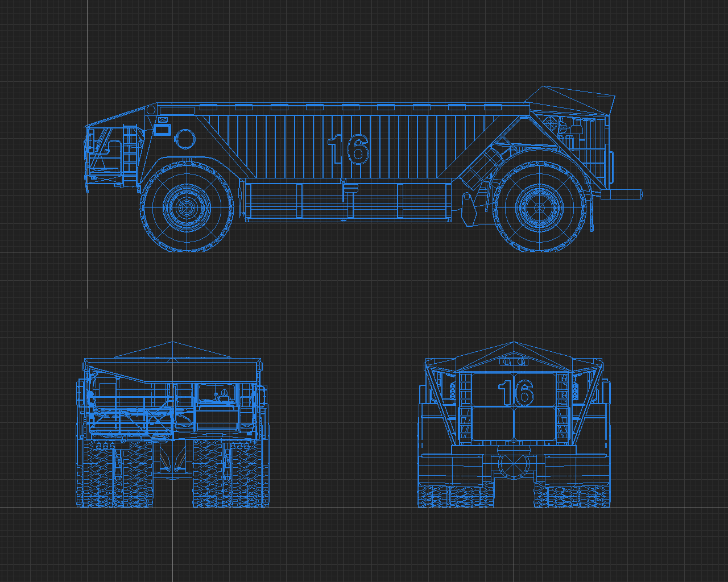Image resolution: width=728 pixels, height=582 pixels.
Task: Select the number 16 on the side-view hopper
Action: click(348, 149)
